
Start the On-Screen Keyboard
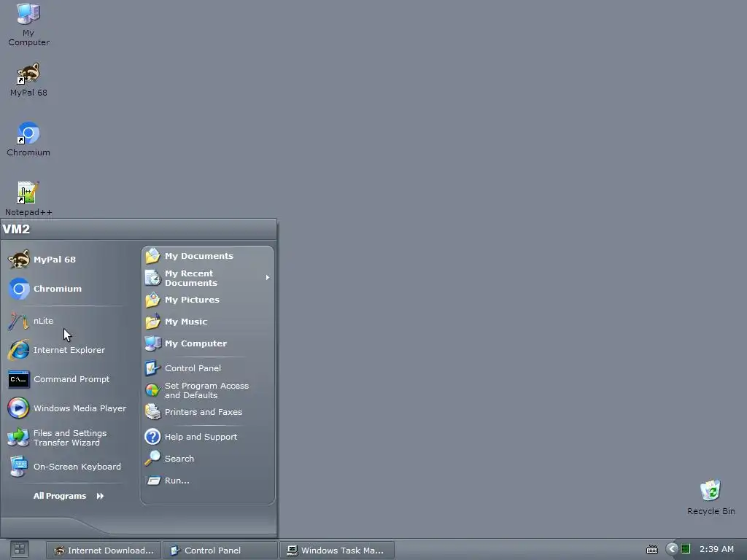(68, 467)
